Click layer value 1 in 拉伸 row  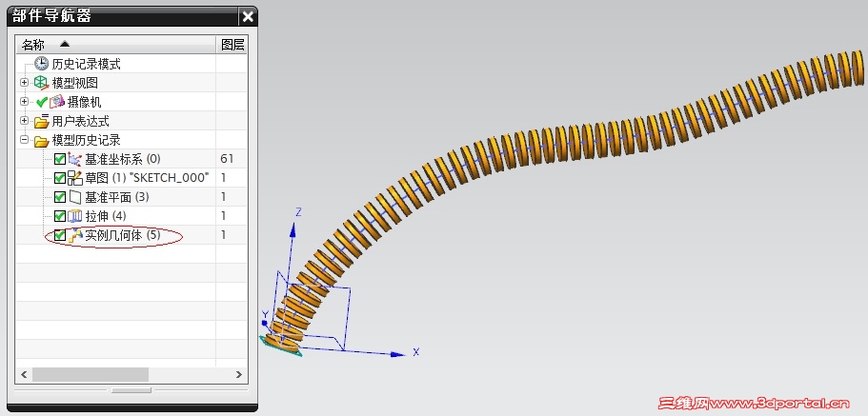223,216
